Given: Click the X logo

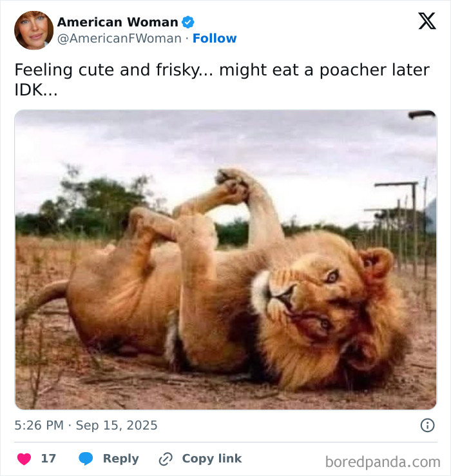Looking at the screenshot, I should coord(427,21).
